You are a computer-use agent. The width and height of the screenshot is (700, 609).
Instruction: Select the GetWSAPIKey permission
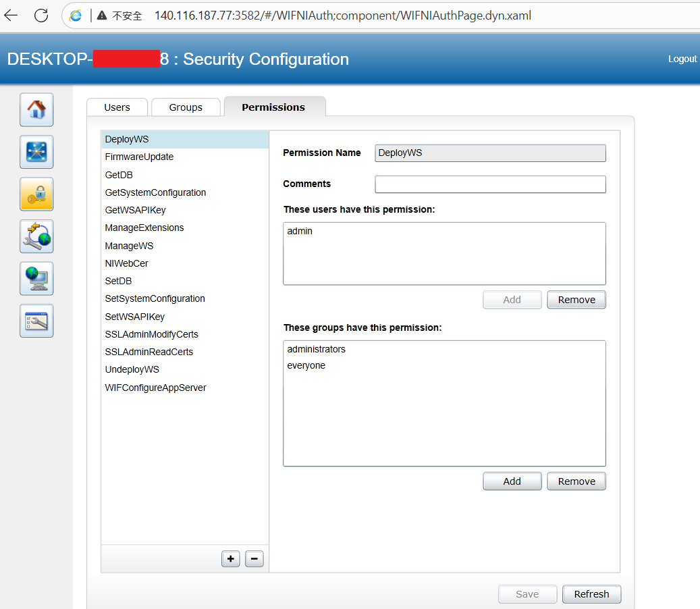pos(185,210)
